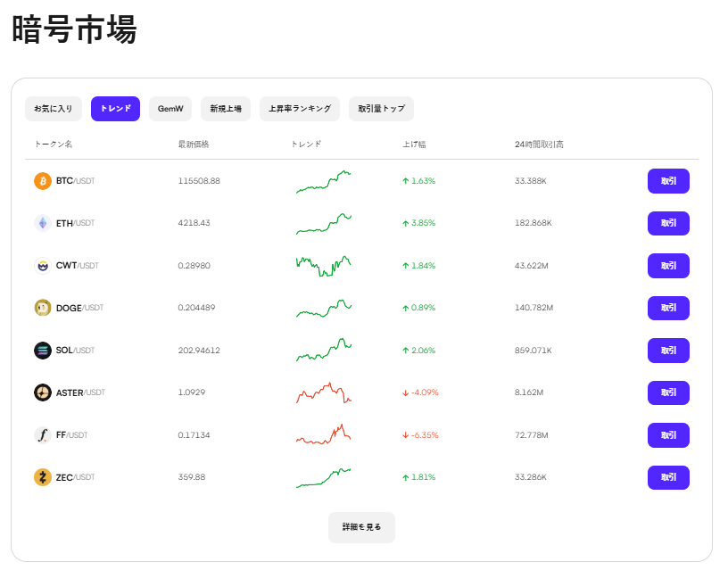Click the FF token icon

click(x=41, y=435)
